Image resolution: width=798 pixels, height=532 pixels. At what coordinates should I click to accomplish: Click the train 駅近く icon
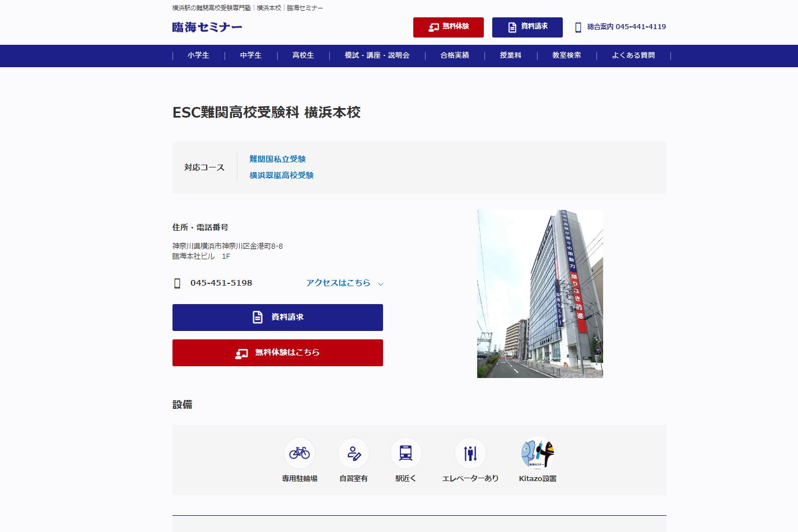tap(406, 453)
